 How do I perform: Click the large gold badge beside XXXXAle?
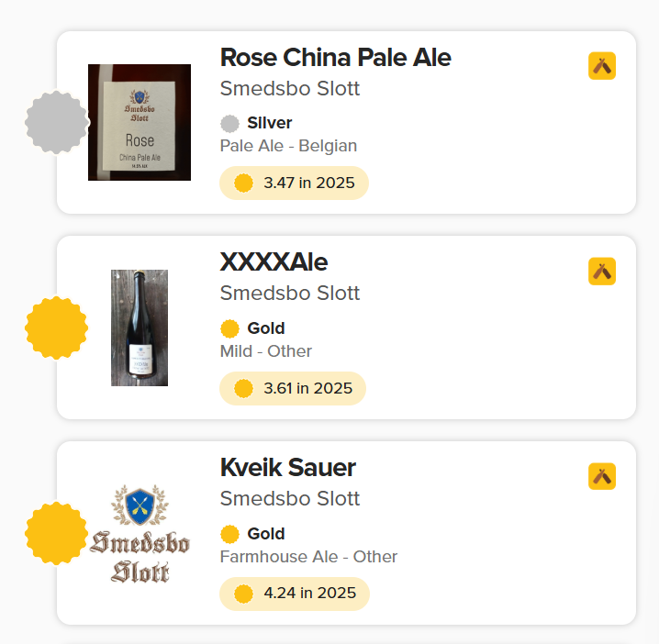pos(56,328)
